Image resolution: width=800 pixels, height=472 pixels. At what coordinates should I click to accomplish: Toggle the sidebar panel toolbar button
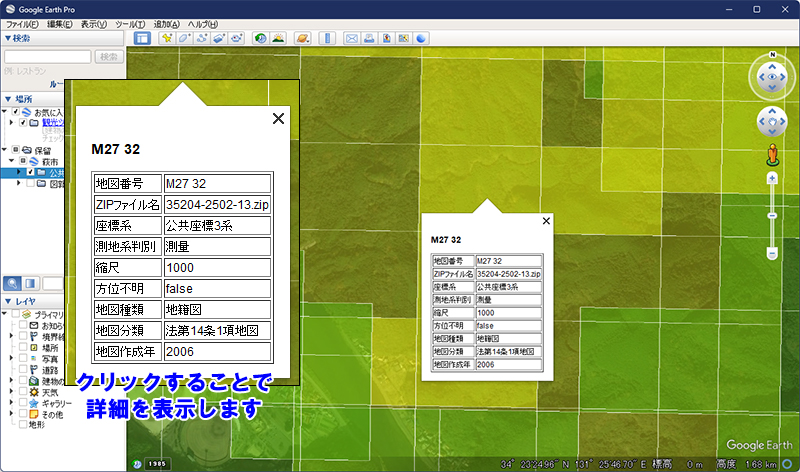point(142,38)
